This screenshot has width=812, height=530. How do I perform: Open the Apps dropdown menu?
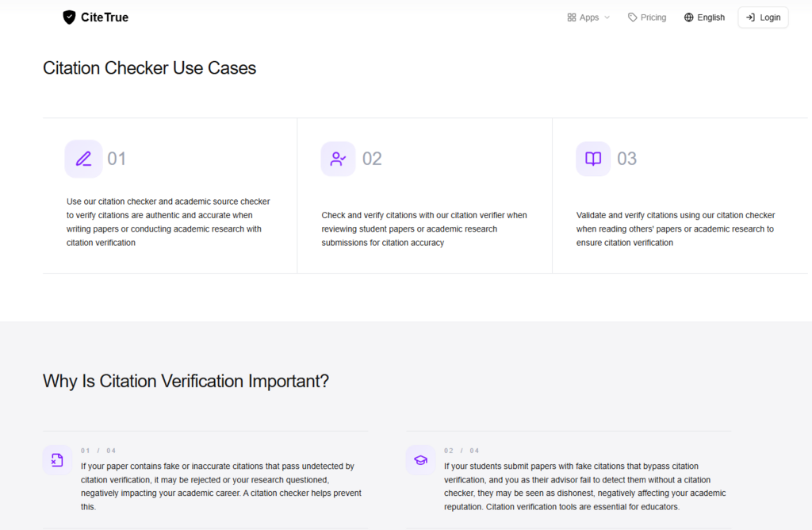pos(588,17)
